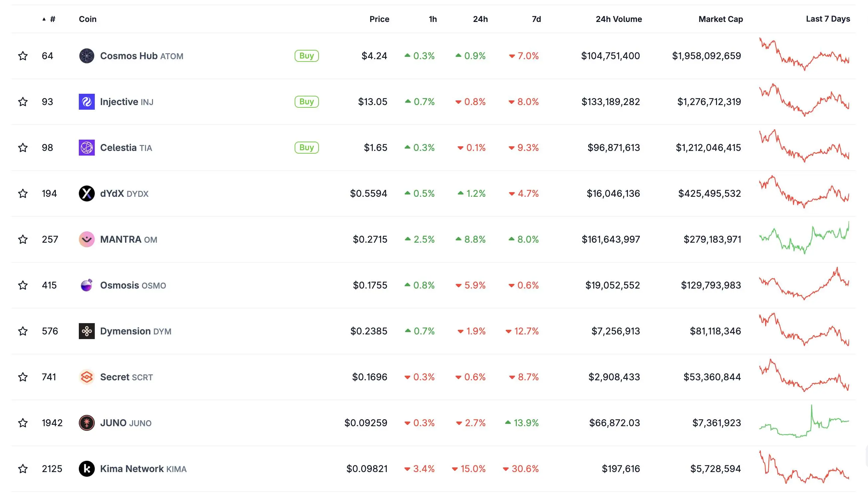
Task: Click the Injective coin logo icon
Action: (x=86, y=102)
